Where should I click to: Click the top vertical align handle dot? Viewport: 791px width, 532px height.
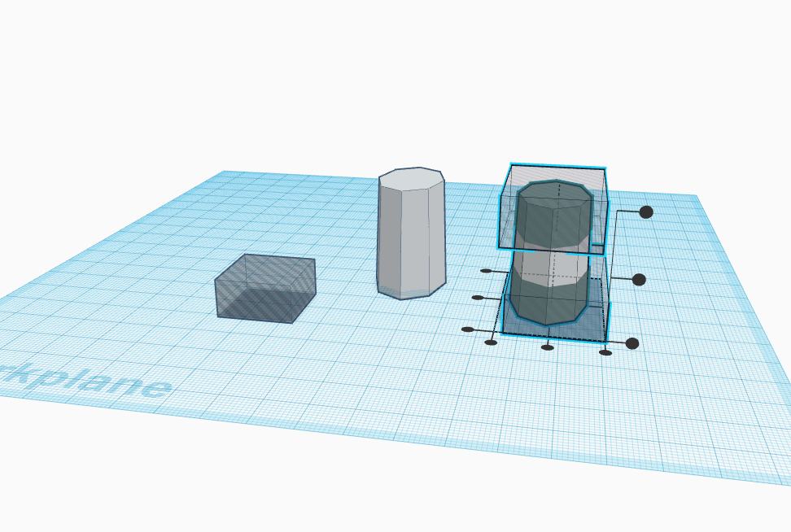(646, 212)
